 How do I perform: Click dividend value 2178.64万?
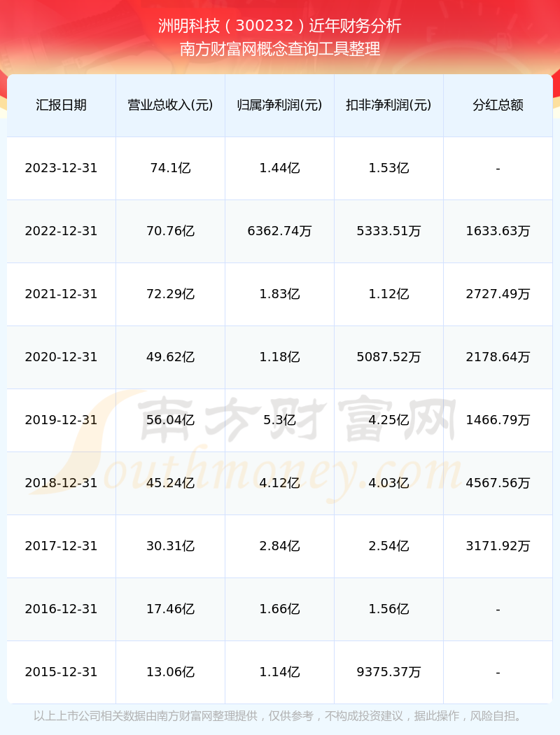coord(498,357)
